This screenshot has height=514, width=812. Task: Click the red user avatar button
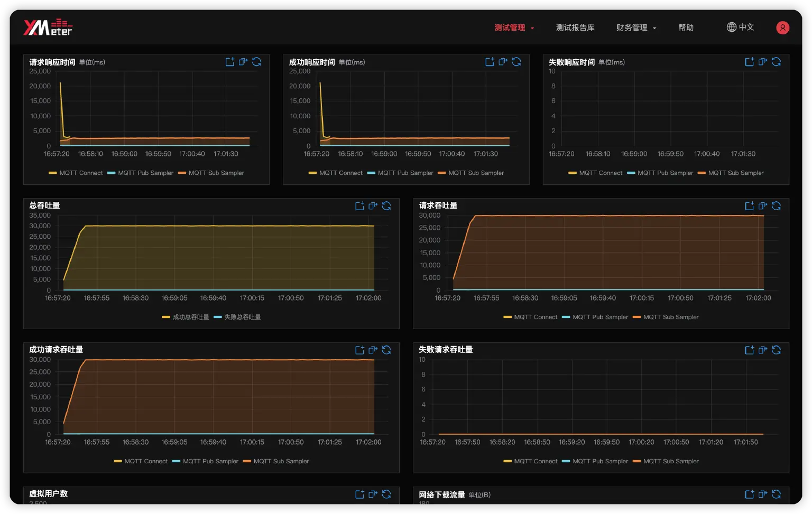pyautogui.click(x=782, y=27)
